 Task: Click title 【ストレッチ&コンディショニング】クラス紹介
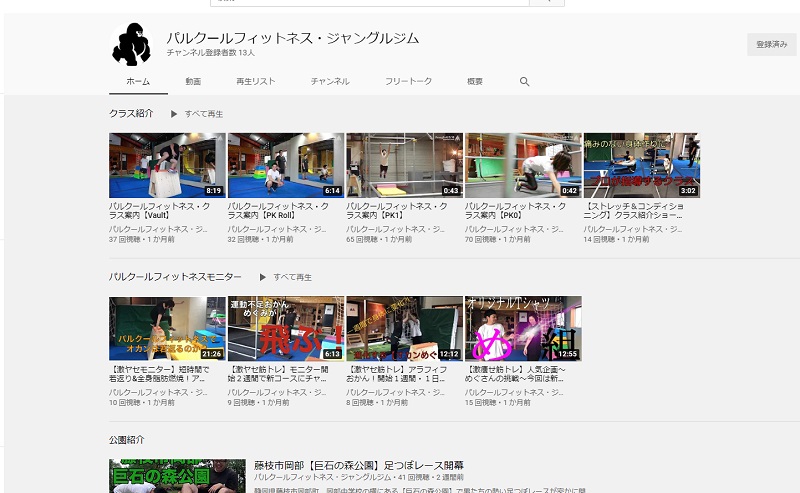coord(634,211)
